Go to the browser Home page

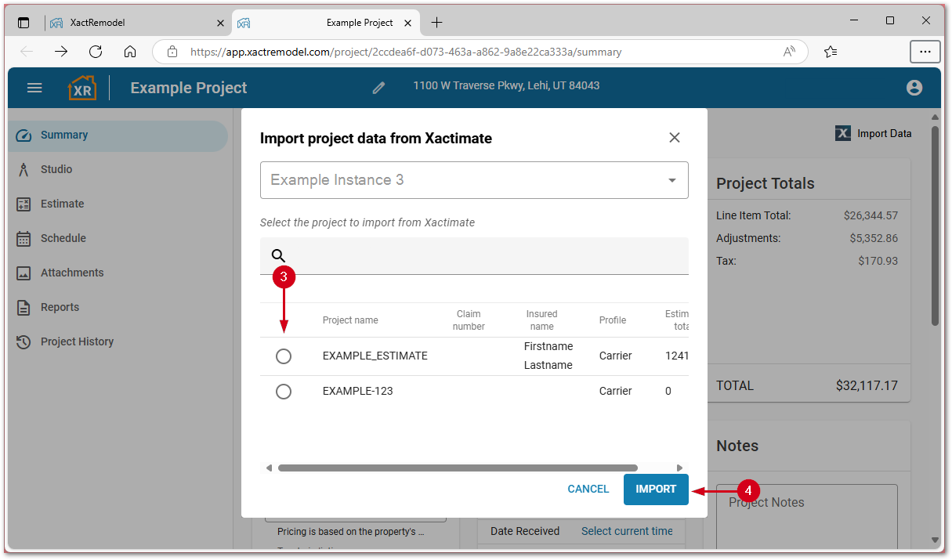pyautogui.click(x=130, y=52)
